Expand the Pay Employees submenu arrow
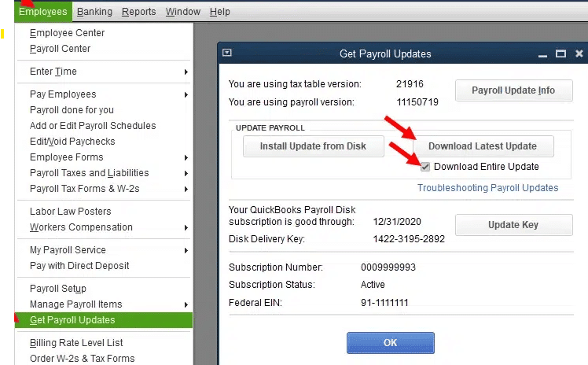 (x=186, y=94)
